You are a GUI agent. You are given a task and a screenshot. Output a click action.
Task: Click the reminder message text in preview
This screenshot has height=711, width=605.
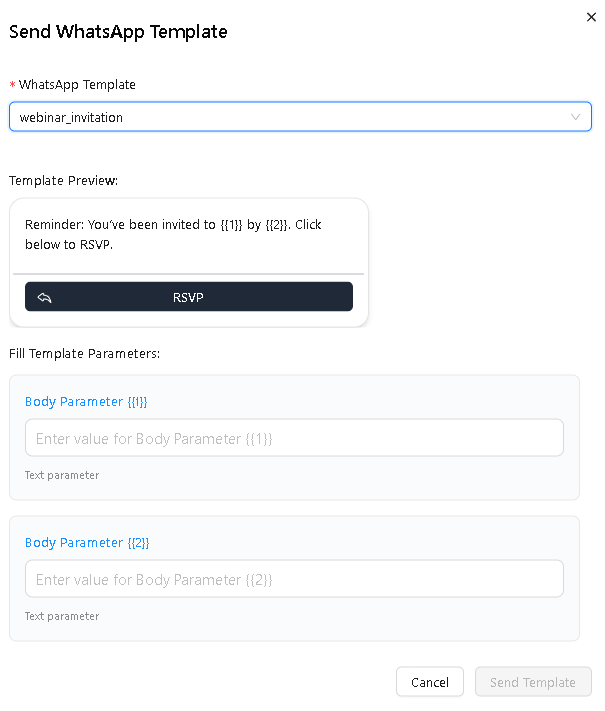[x=173, y=234]
